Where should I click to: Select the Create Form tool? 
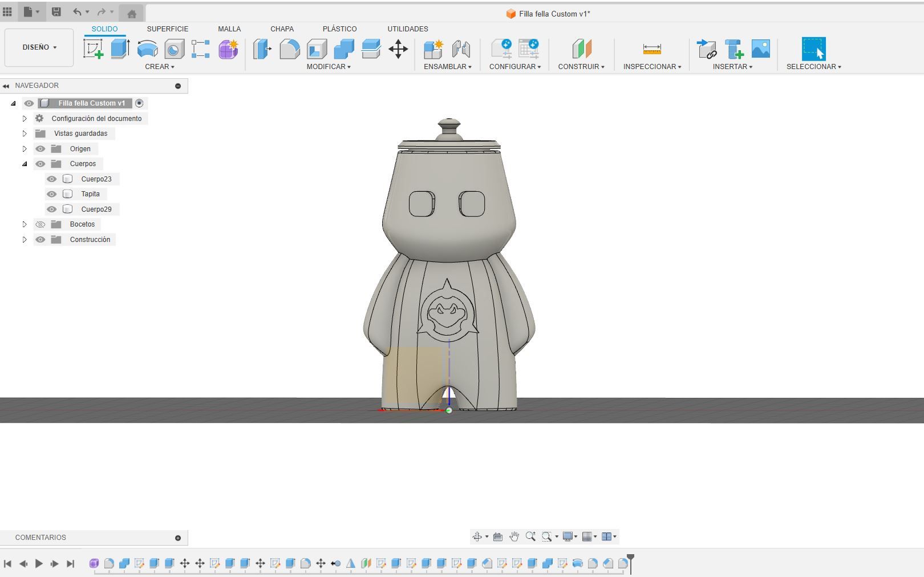pos(228,49)
